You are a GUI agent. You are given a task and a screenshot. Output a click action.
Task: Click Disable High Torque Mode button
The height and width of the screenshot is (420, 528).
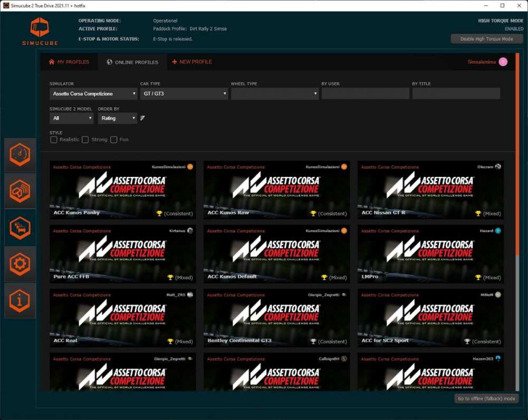click(x=487, y=39)
